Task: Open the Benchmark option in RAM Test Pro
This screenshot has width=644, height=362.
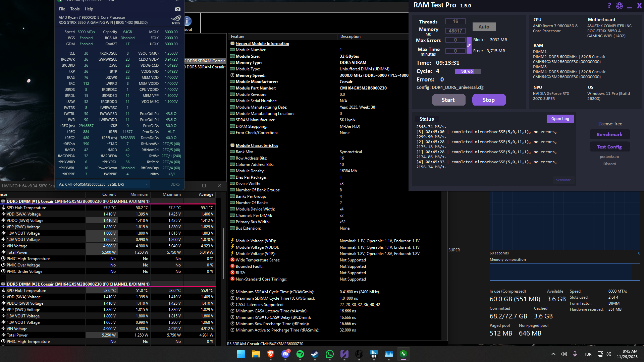Action: 609,134
